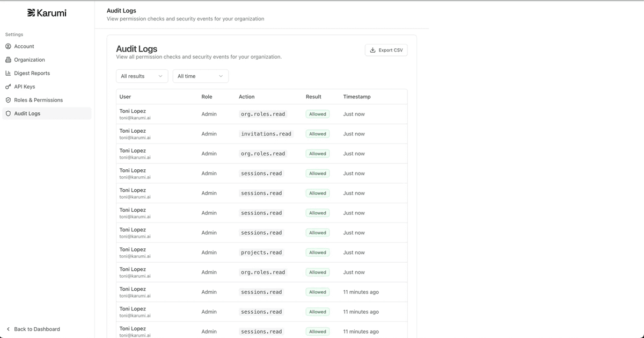Click Admin role in invitations.read row
Viewport: 644px width, 338px height.
coord(209,134)
